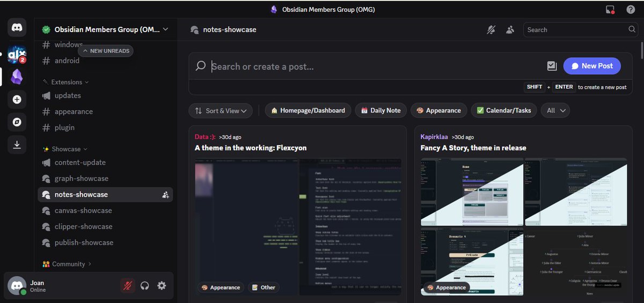
Task: Jump to New Unreads indicator
Action: coord(105,51)
